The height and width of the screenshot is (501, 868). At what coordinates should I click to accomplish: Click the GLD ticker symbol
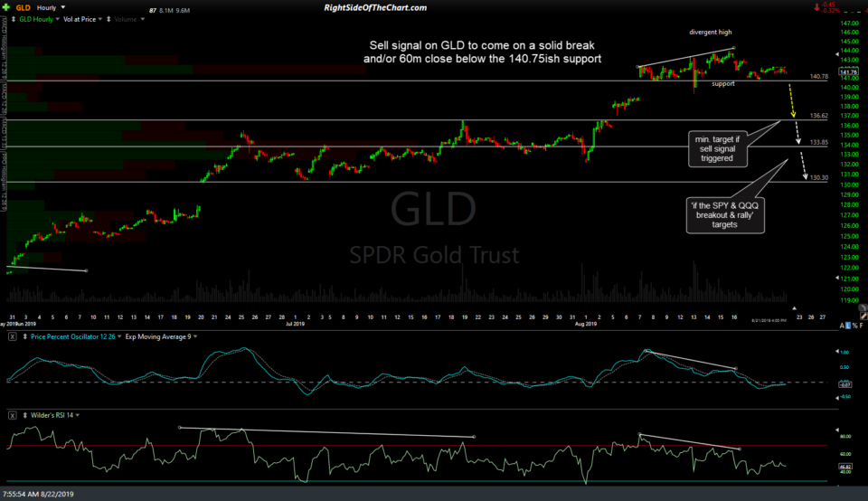point(24,8)
